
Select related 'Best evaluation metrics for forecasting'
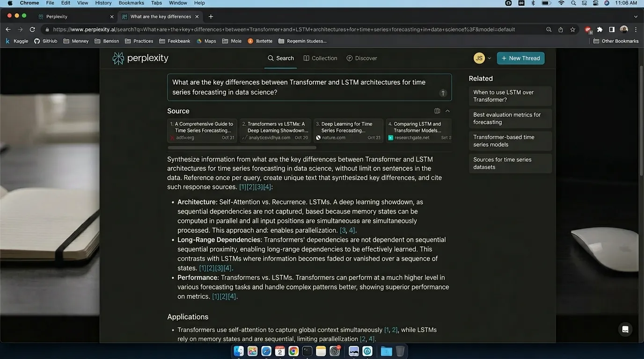510,118
